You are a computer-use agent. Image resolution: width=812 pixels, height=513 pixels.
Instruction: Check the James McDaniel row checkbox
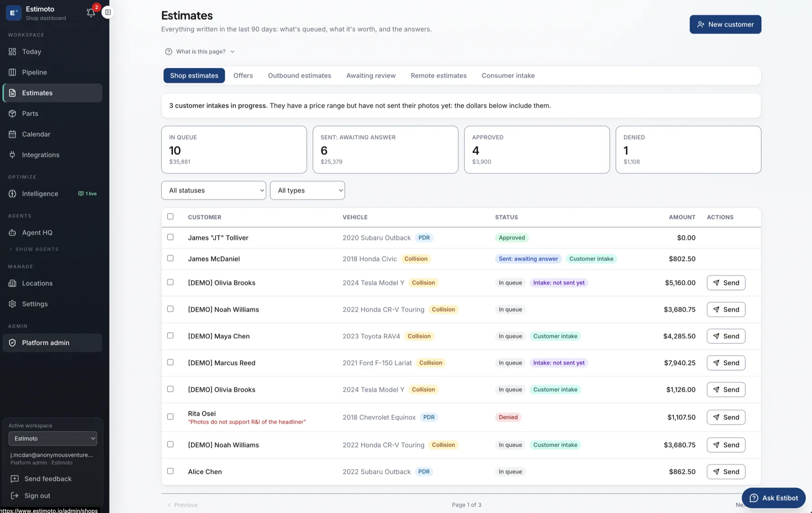(x=171, y=259)
